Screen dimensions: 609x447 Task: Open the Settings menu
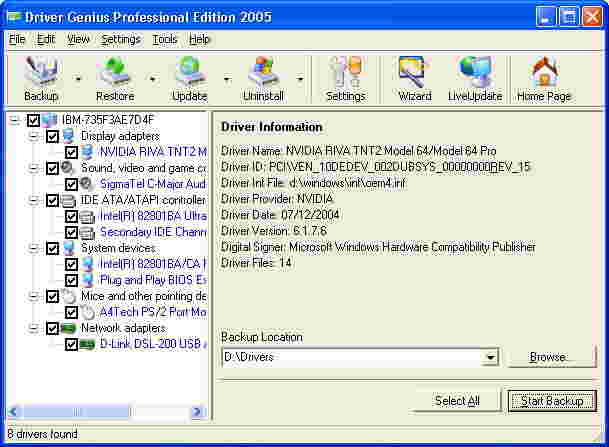click(x=121, y=39)
